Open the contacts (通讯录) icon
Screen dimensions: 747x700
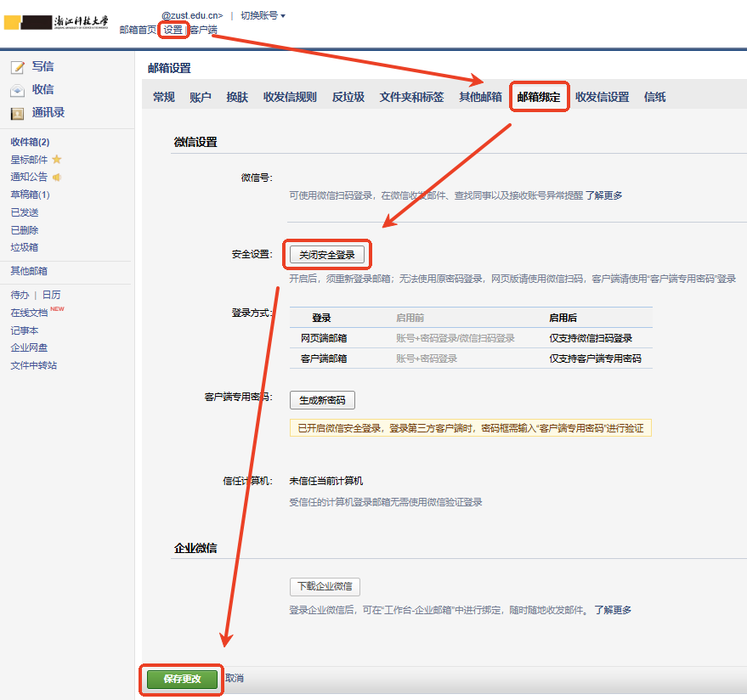click(17, 113)
